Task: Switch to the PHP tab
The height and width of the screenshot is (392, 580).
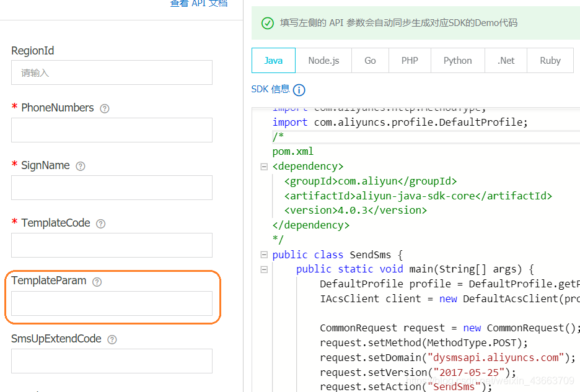Action: tap(410, 60)
